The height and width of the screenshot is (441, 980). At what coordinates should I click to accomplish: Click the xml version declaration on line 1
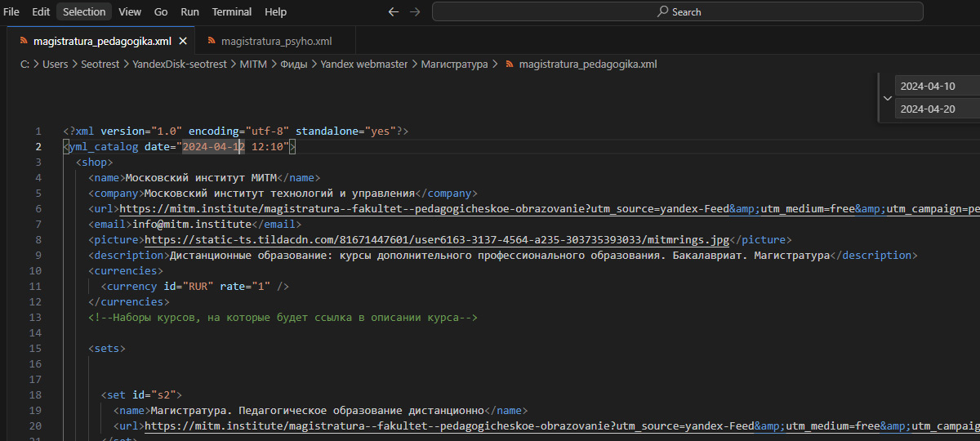pos(236,131)
